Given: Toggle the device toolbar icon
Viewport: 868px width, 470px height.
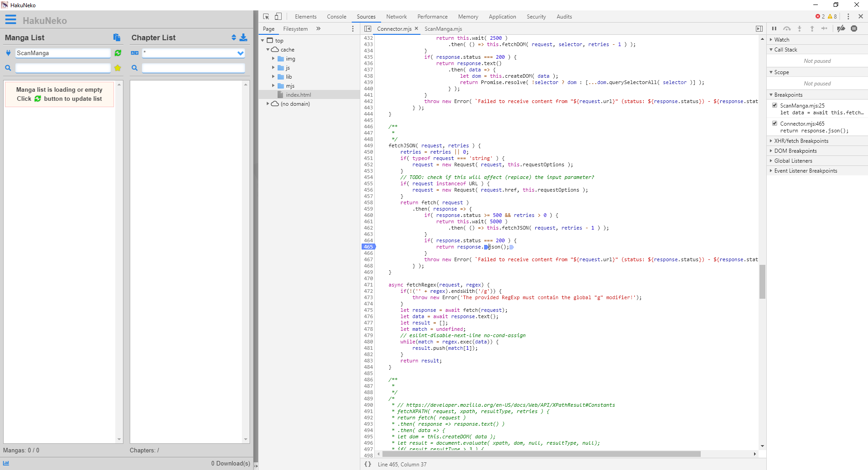Looking at the screenshot, I should coord(278,16).
